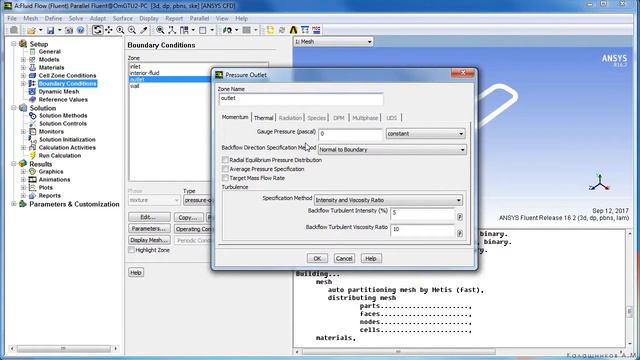Click the Run Calculation lightning icon

[33, 156]
